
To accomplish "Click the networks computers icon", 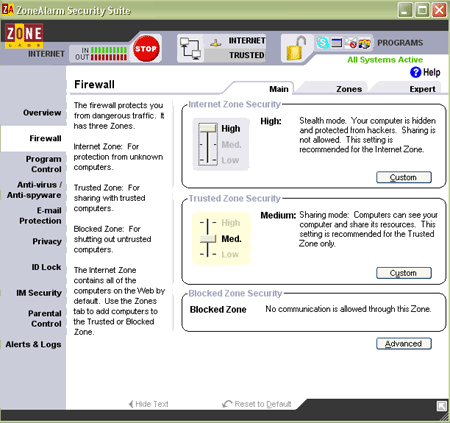I will tap(190, 49).
